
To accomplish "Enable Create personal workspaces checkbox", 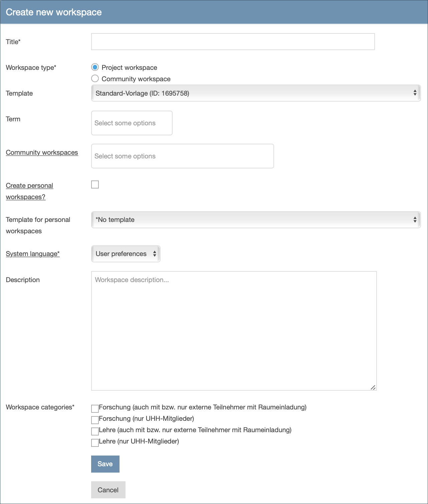I will tap(95, 184).
